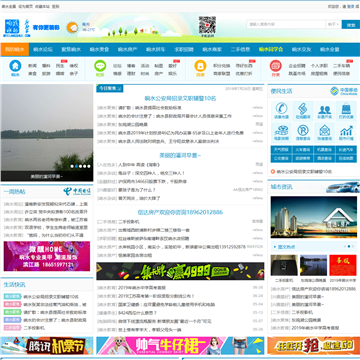Click the telephone icon in 便民生活 panel
360x360 pixels.
click(x=281, y=109)
